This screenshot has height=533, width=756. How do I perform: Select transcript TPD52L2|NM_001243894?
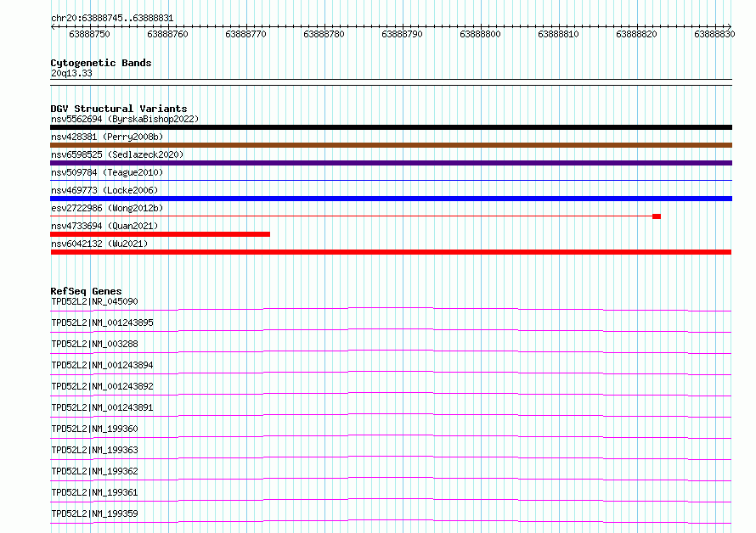coord(102,365)
